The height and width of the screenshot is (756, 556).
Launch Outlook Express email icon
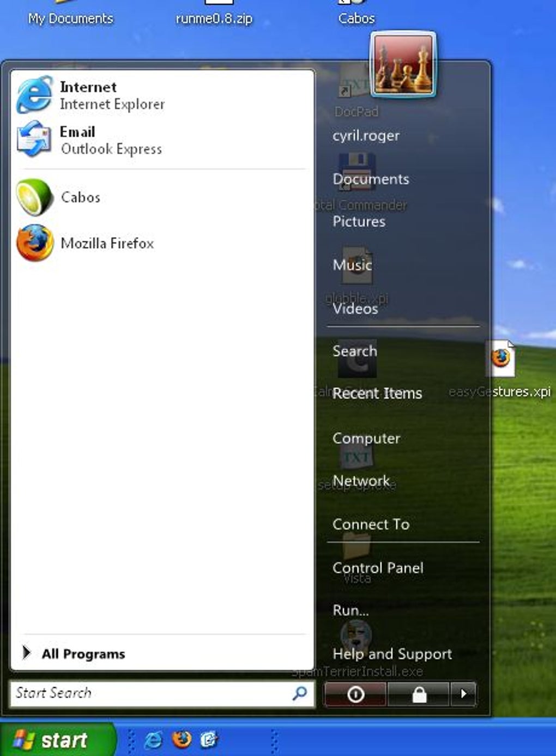pyautogui.click(x=34, y=140)
